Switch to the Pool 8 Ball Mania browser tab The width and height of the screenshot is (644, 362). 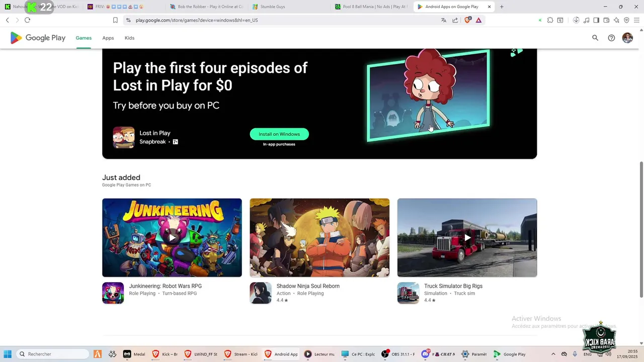[371, 7]
